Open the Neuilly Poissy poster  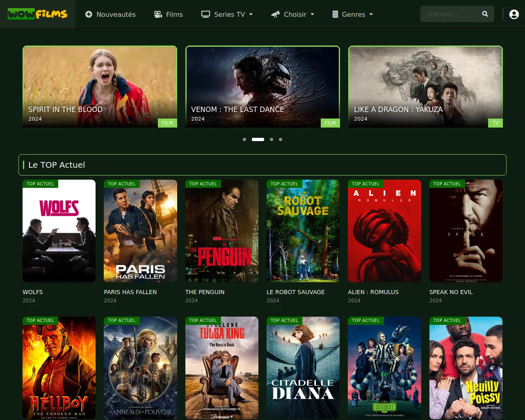(466, 368)
